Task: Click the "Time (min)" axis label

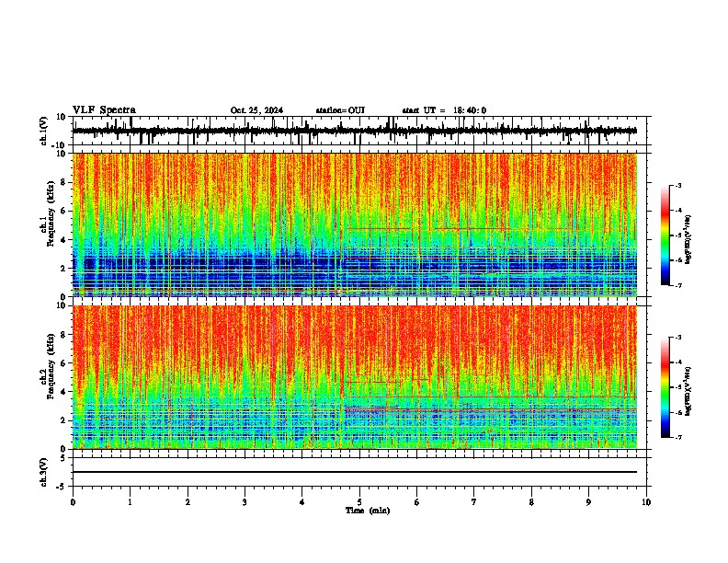Action: click(x=368, y=511)
